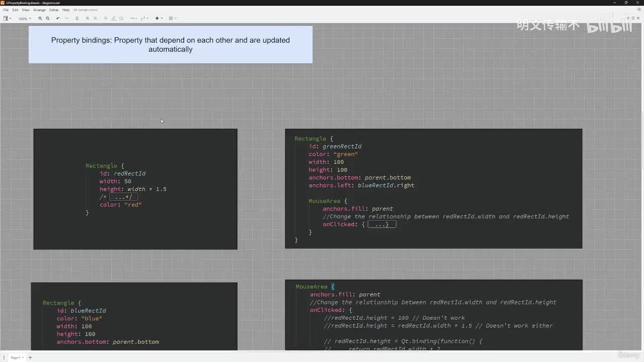Click the delete trash icon in toolbar
Viewport: 644px width, 362px height.
point(77,19)
